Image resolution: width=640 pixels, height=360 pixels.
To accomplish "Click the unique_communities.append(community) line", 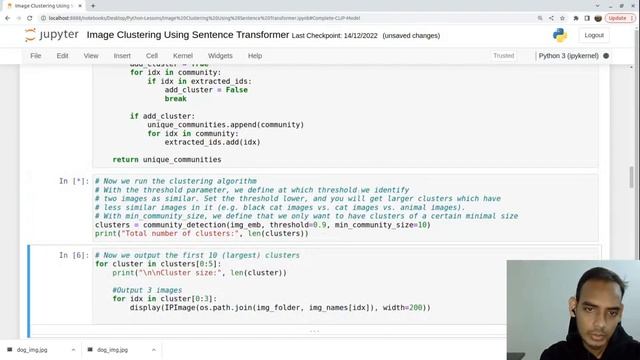I will (x=225, y=125).
